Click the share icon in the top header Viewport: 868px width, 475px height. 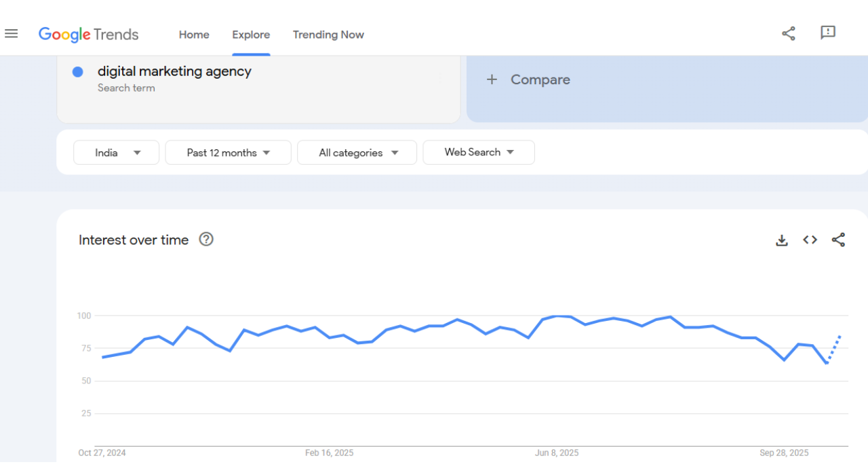click(x=788, y=33)
